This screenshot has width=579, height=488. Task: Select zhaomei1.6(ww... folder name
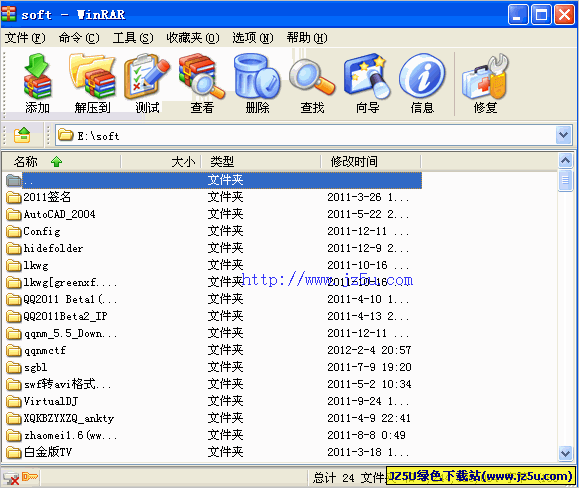(x=70, y=435)
